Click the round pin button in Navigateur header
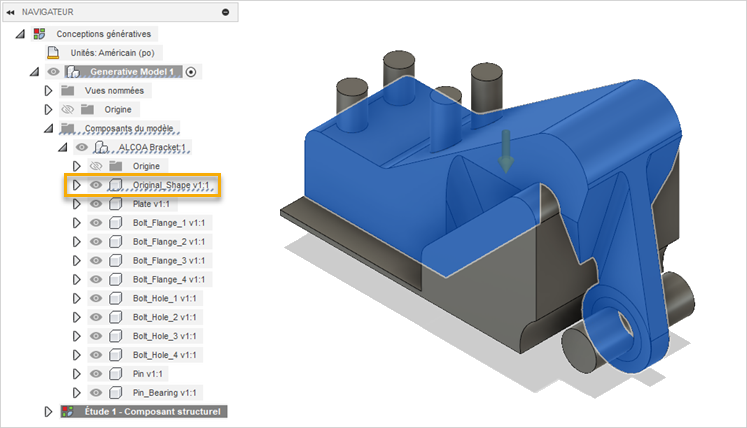This screenshot has width=747, height=428. pyautogui.click(x=226, y=12)
